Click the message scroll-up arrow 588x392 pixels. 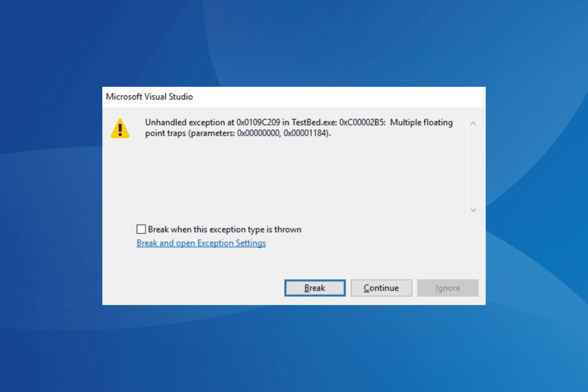coord(473,123)
